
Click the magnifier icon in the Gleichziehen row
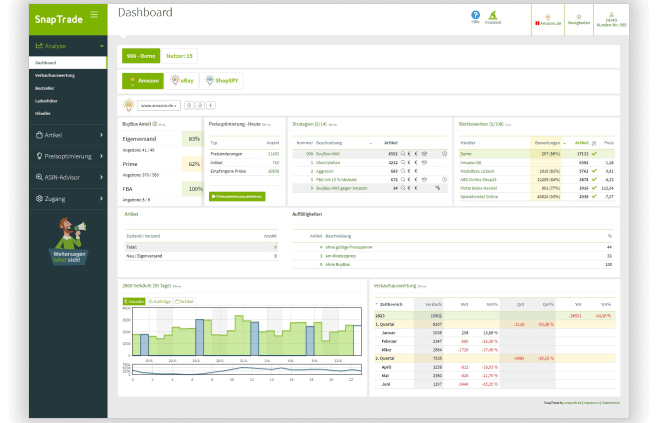point(403,162)
